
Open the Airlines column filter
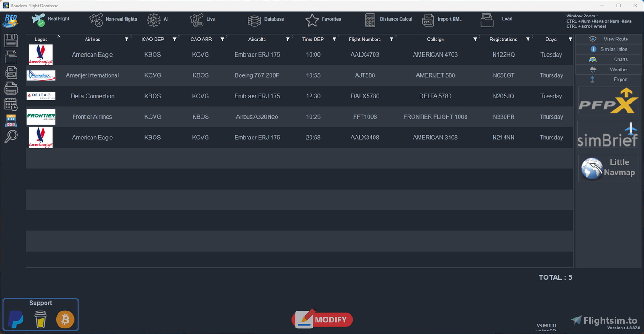[126, 39]
